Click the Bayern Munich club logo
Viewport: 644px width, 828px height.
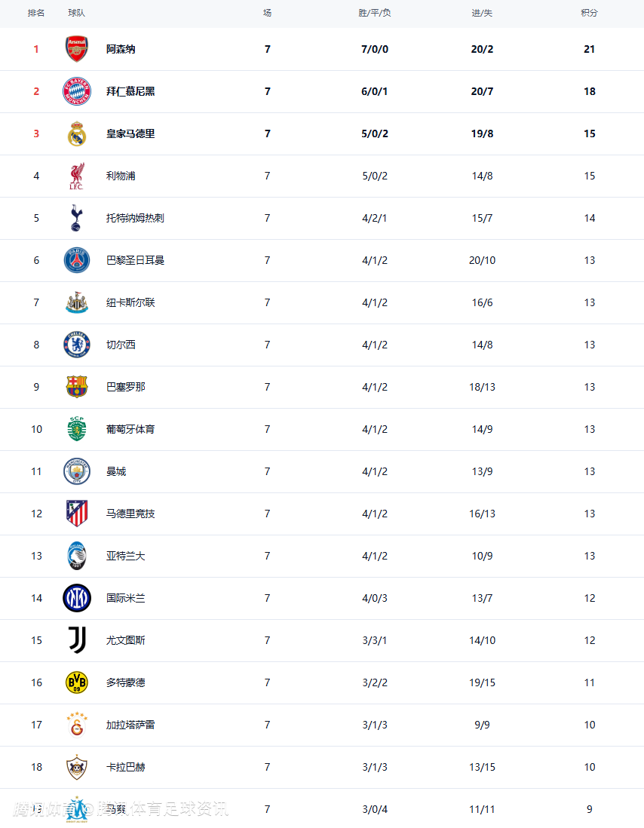coord(76,91)
